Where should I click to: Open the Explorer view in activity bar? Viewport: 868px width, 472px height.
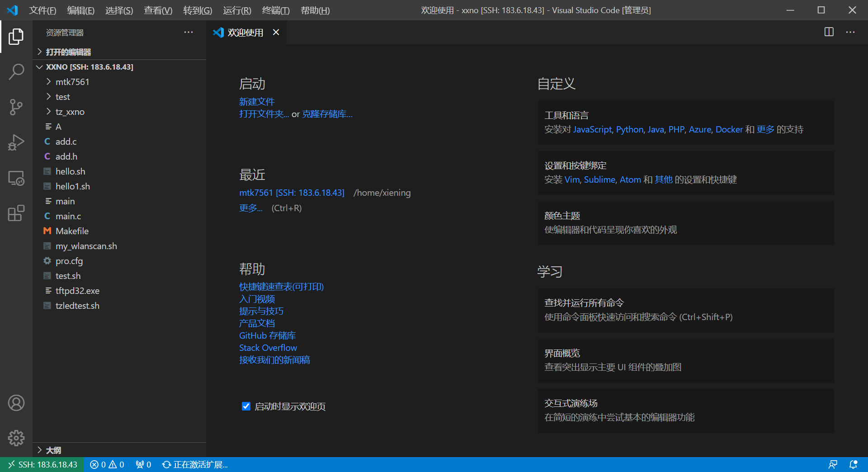click(x=16, y=37)
